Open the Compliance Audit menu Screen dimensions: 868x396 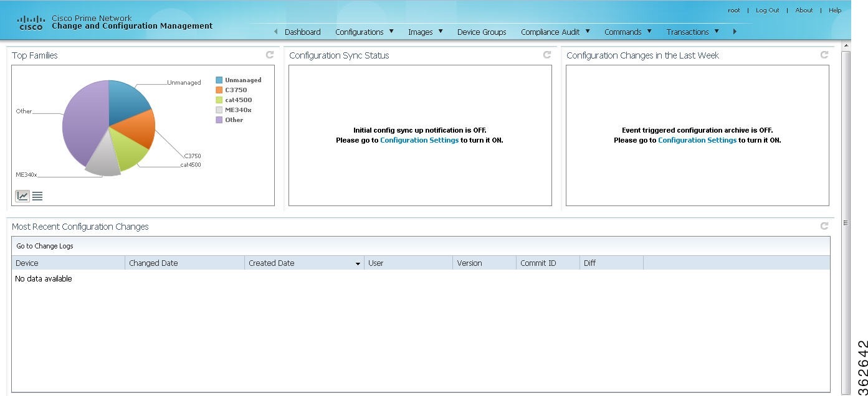click(x=550, y=32)
